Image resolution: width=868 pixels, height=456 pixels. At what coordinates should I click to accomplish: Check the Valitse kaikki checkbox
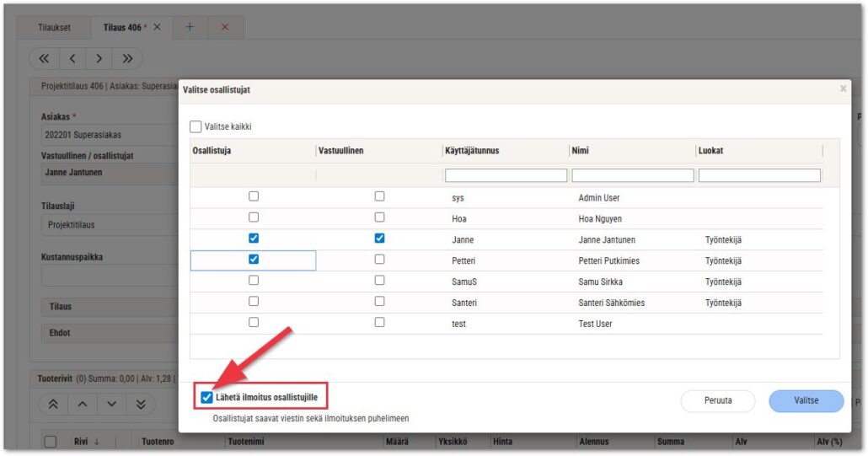click(196, 126)
